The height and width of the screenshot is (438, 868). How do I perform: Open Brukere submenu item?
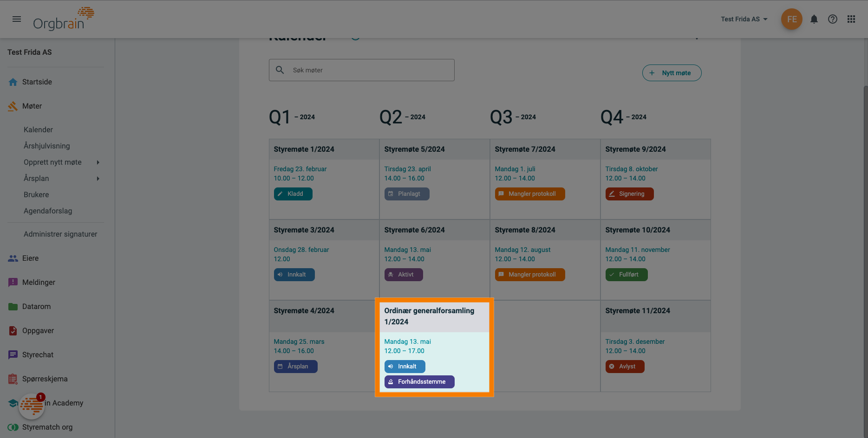coord(36,195)
